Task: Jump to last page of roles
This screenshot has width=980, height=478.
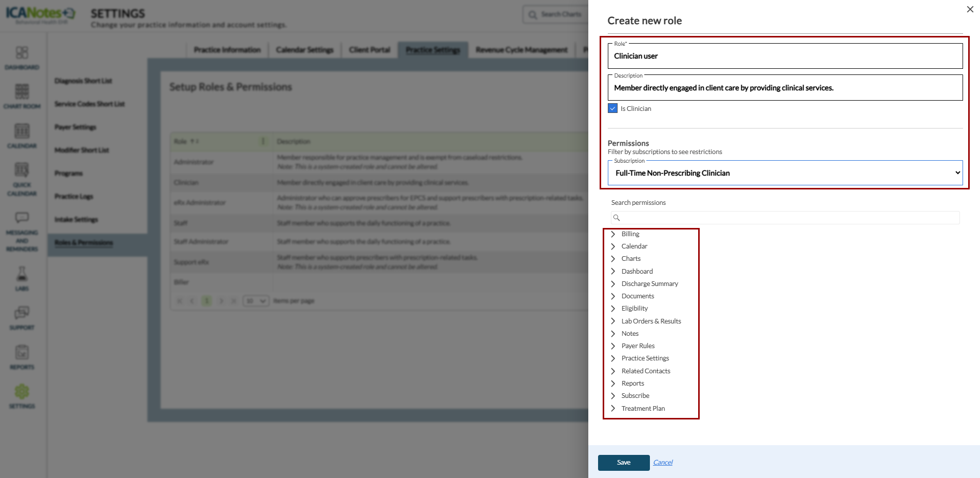Action: 234,301
